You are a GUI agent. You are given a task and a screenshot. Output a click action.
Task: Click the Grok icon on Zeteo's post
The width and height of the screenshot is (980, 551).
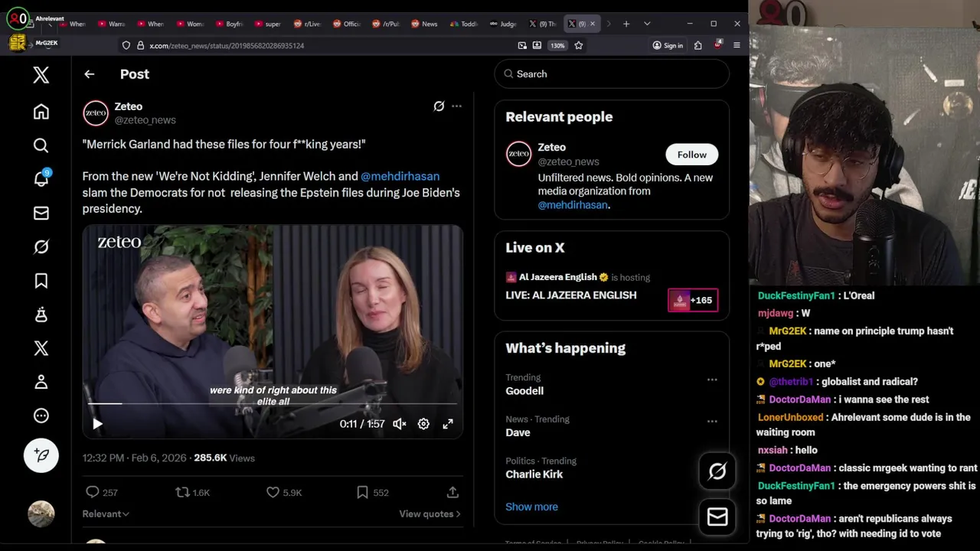point(439,106)
